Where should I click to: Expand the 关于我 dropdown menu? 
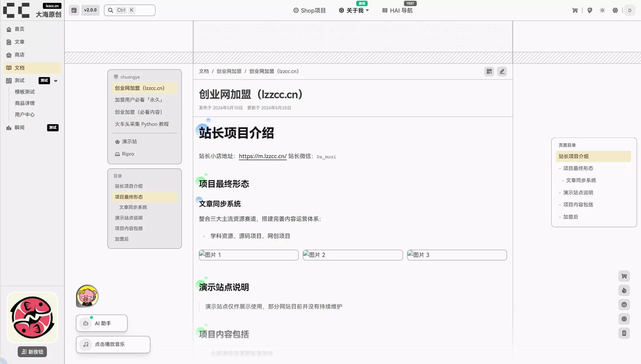[x=354, y=11]
